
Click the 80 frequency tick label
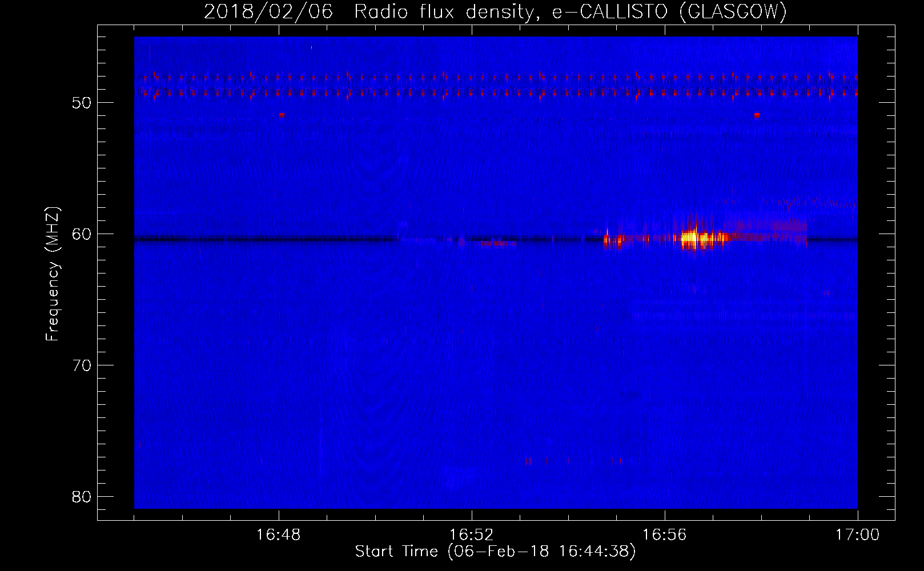coord(82,497)
